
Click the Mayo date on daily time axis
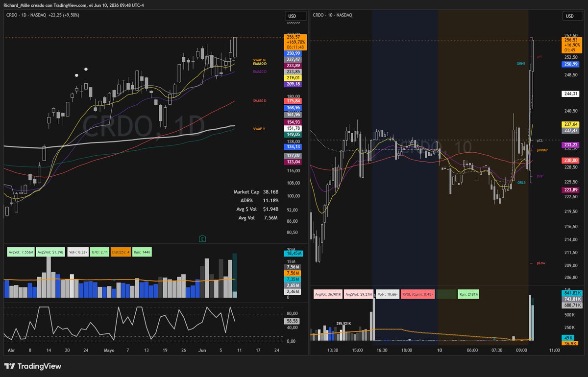coord(109,351)
